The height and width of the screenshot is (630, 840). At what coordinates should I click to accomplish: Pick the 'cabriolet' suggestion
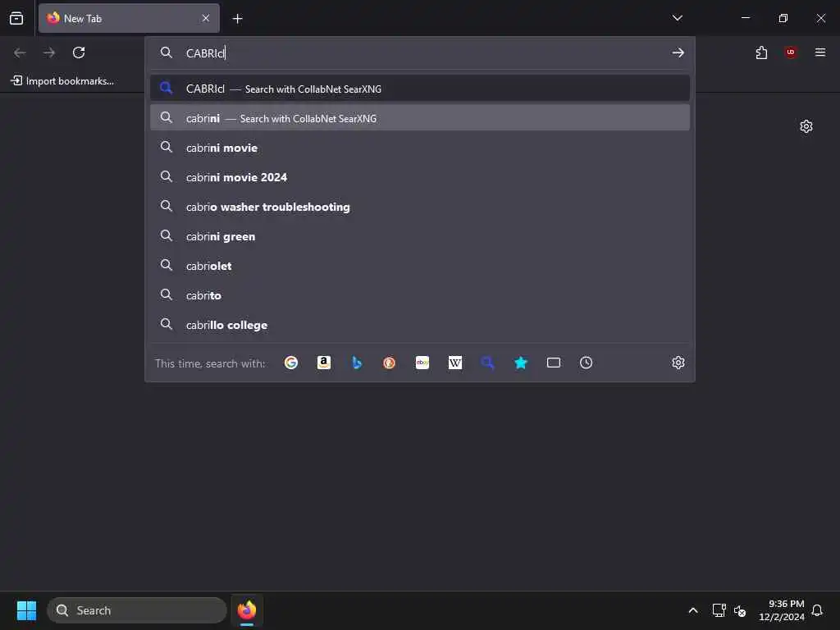(x=419, y=266)
